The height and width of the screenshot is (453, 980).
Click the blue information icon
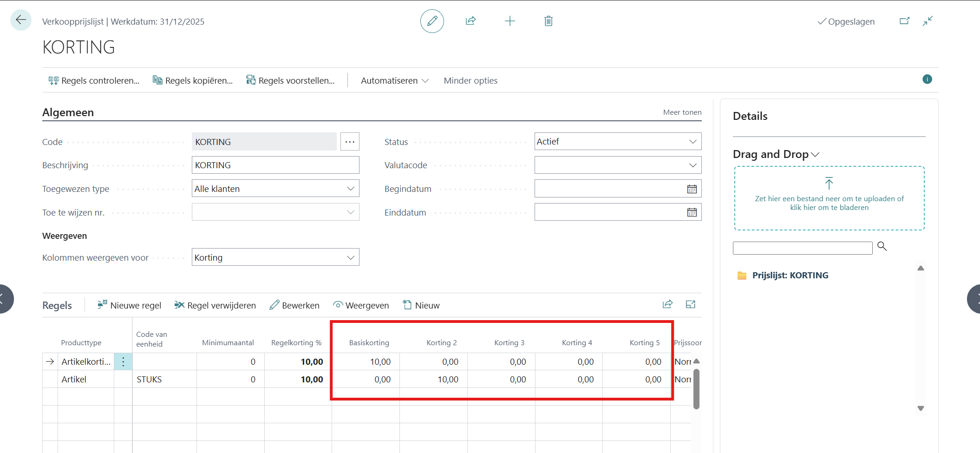(927, 79)
